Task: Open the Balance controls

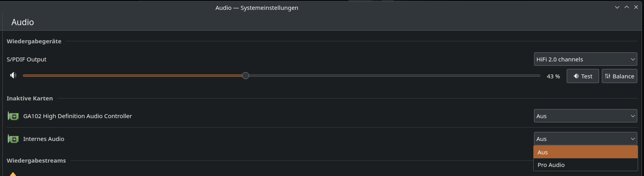Action: (620, 76)
